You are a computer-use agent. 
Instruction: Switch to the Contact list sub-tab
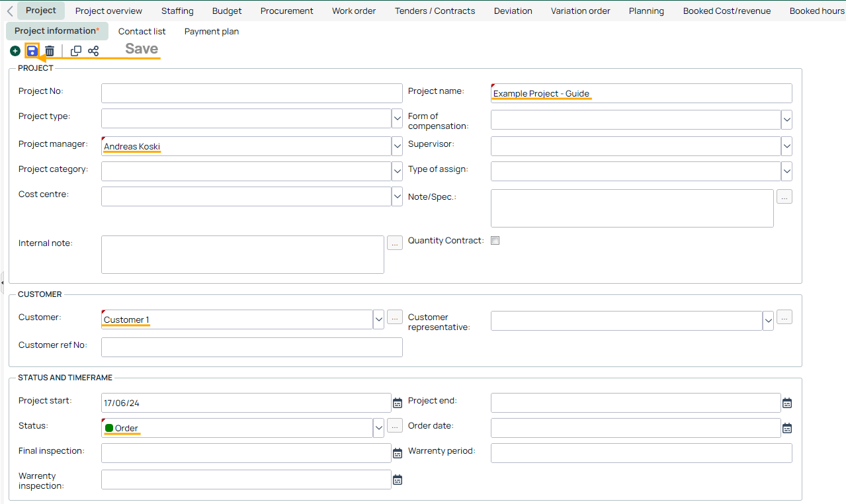coord(142,31)
